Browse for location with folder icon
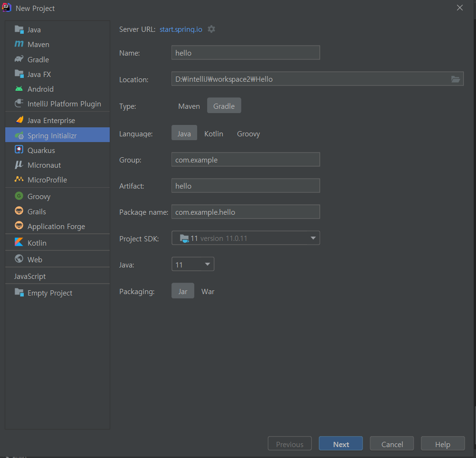 (456, 79)
